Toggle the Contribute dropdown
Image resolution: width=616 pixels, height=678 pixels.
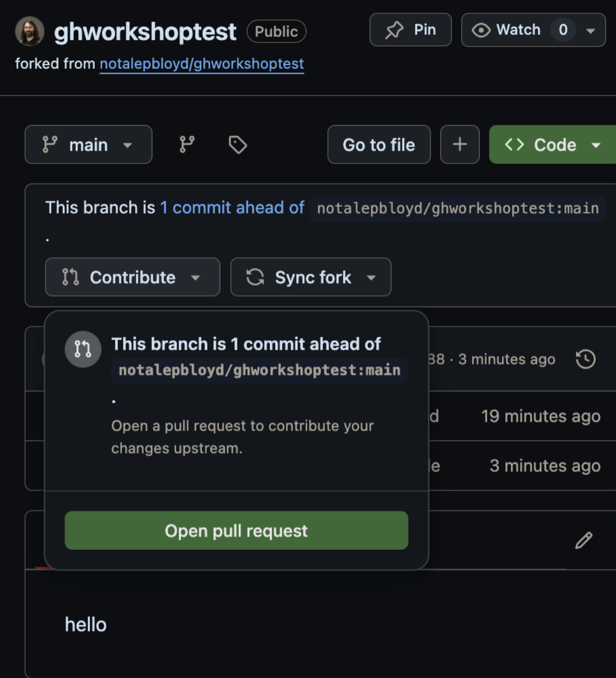click(x=132, y=277)
